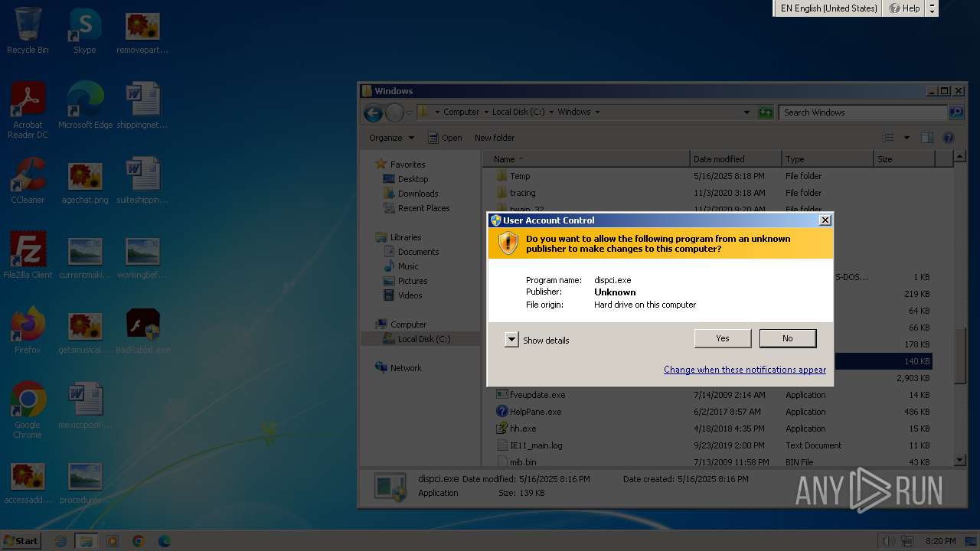This screenshot has width=980, height=551.
Task: Select the Google Chrome desktop shortcut
Action: point(28,411)
